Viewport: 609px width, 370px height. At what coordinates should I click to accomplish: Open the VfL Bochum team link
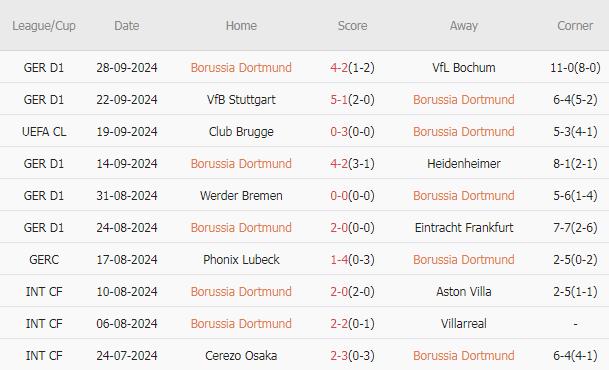pos(464,68)
